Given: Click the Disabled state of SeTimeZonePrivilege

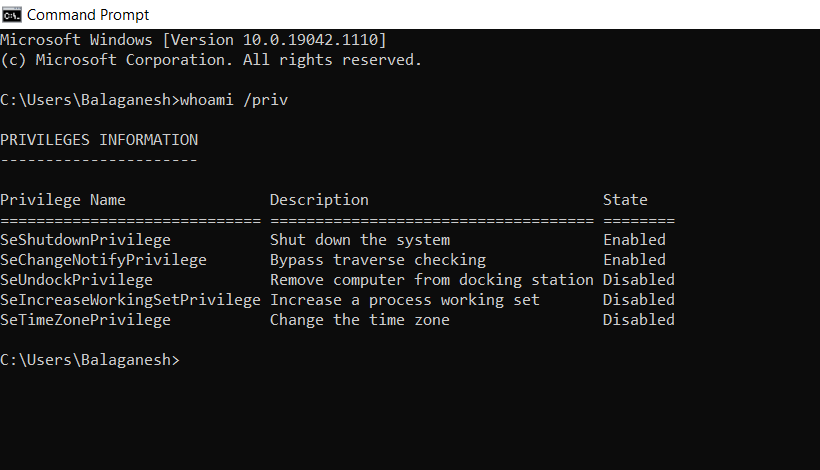Looking at the screenshot, I should point(639,320).
